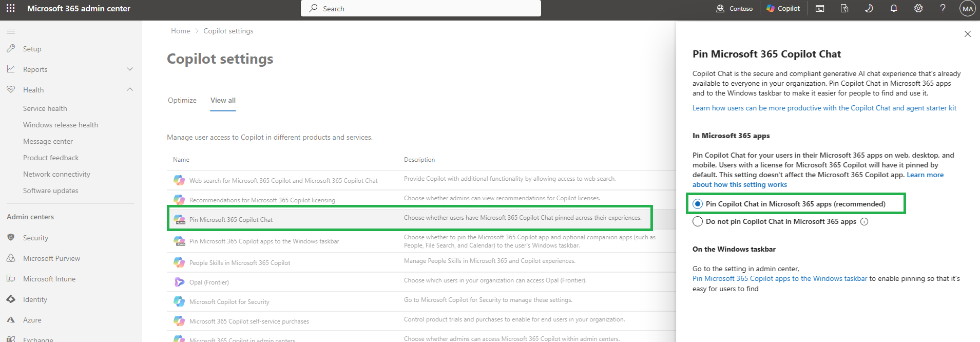Screen dimensions: 980x342
Task: Open Microsoft Intune admin center
Action: [49, 279]
